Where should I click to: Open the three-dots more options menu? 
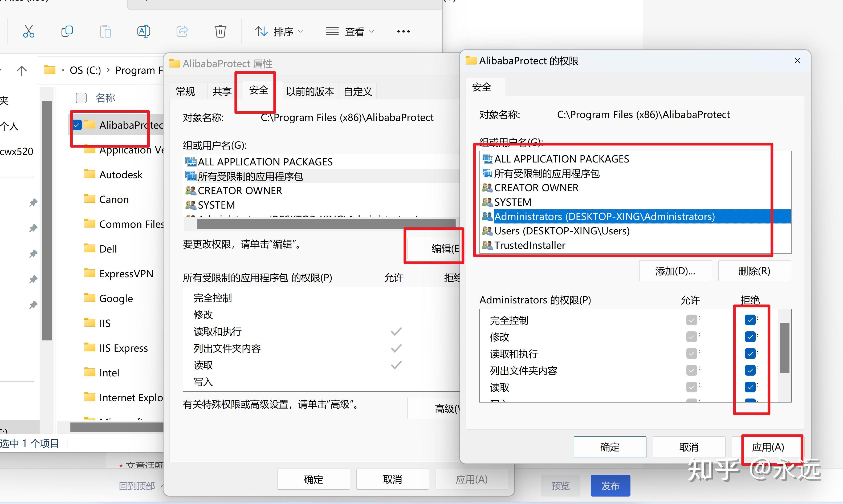(x=403, y=32)
